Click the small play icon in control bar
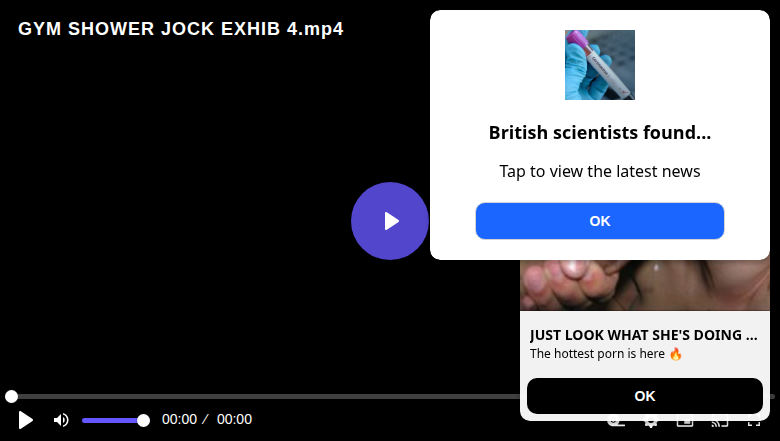Image resolution: width=780 pixels, height=441 pixels. tap(25, 420)
